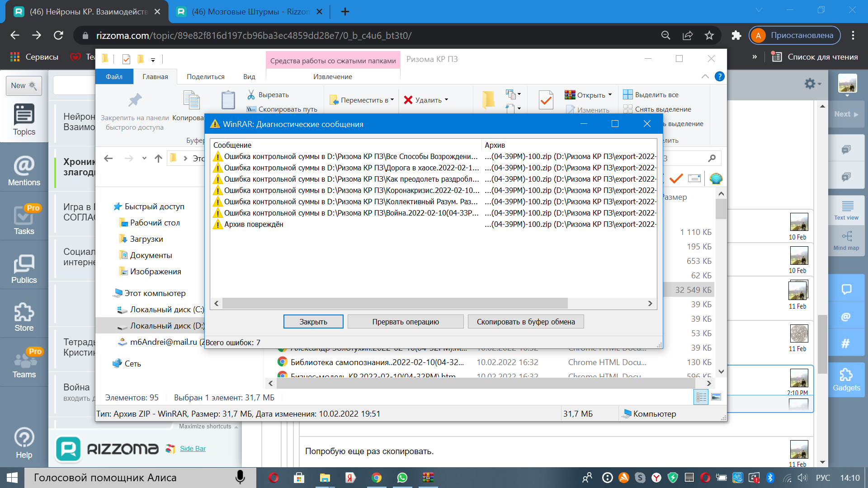The image size is (868, 488).
Task: Click Explorer help question mark icon
Action: coord(720,77)
